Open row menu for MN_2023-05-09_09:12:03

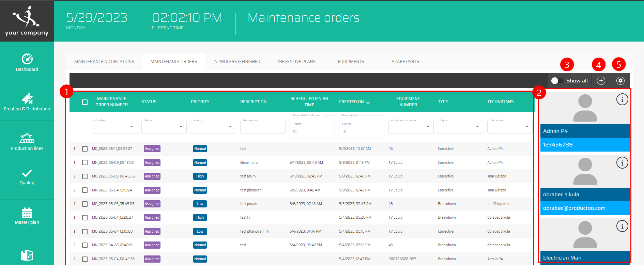click(75, 162)
